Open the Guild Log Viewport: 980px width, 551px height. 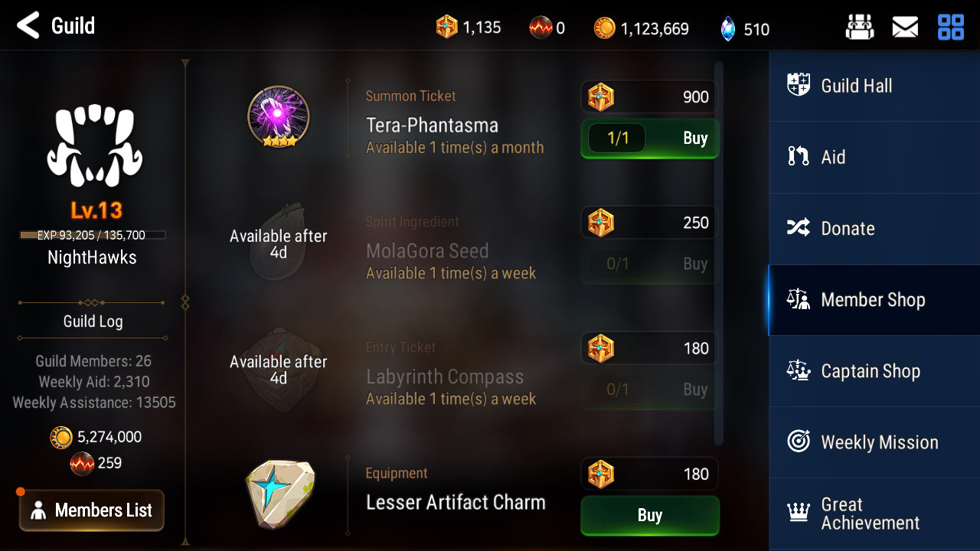point(93,321)
